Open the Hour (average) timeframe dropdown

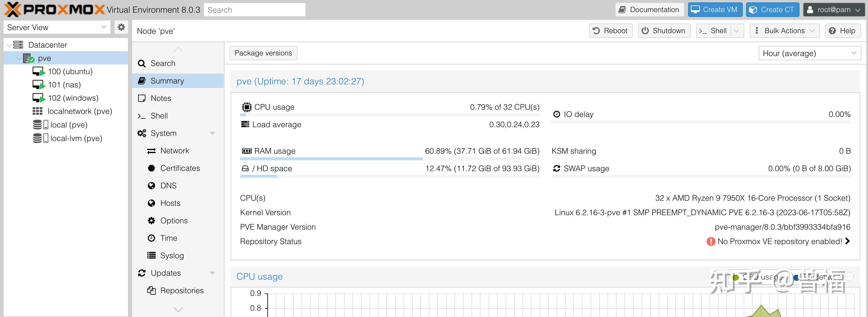809,53
